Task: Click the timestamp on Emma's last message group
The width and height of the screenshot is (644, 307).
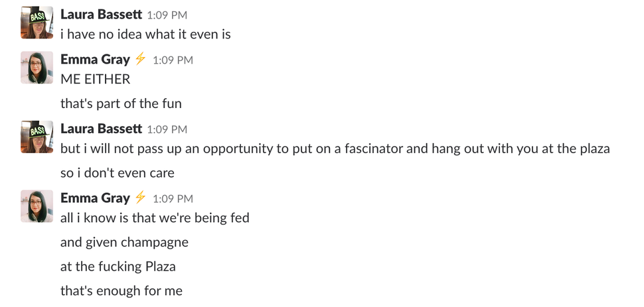Action: click(173, 199)
